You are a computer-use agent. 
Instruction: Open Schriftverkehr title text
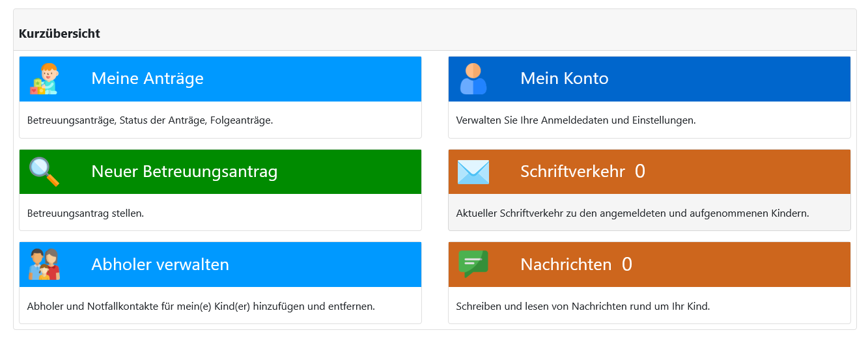click(x=572, y=172)
